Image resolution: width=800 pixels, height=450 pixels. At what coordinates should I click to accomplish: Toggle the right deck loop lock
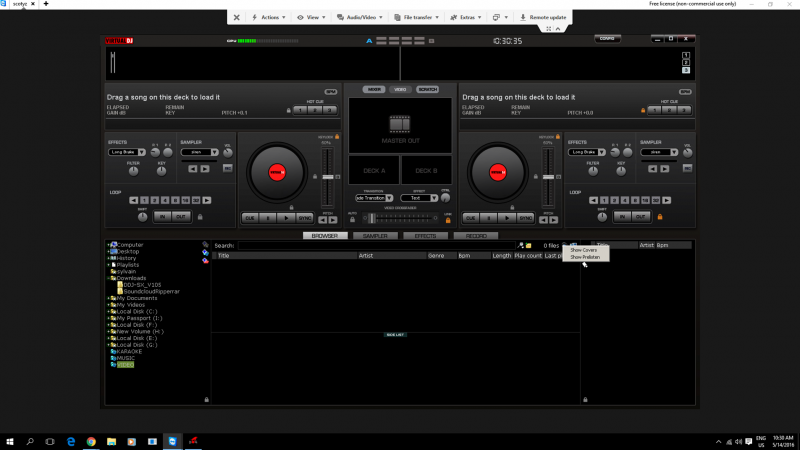pos(660,217)
